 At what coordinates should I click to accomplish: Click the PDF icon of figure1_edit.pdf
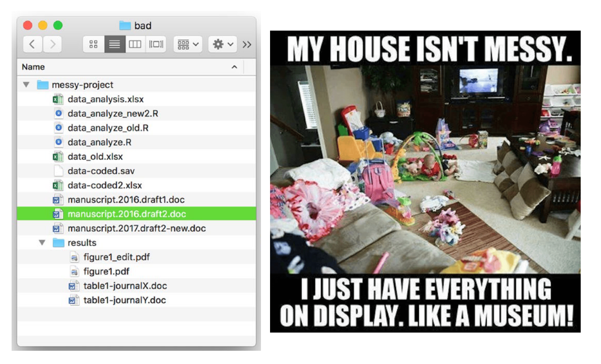[x=74, y=257]
